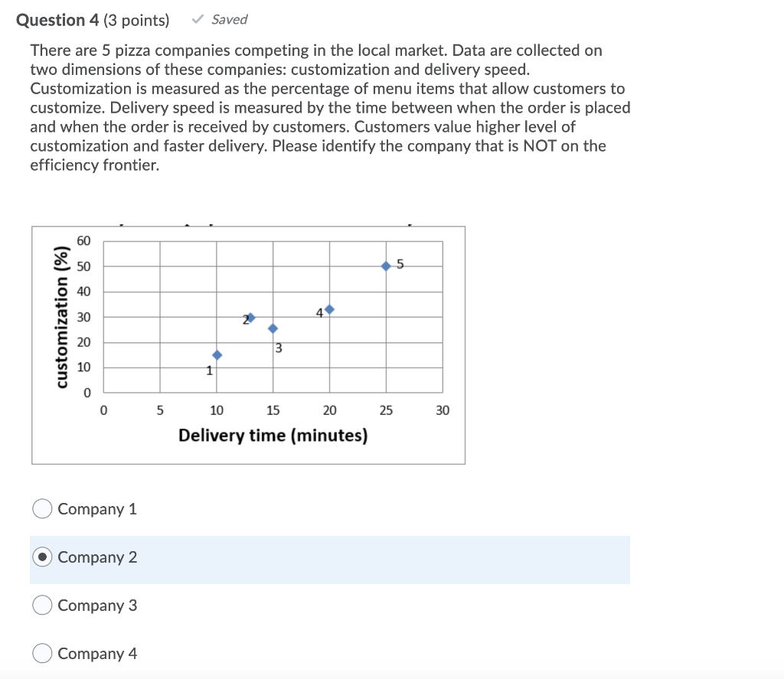The image size is (784, 679).
Task: Click the number 5 label near top data point
Action: click(400, 264)
